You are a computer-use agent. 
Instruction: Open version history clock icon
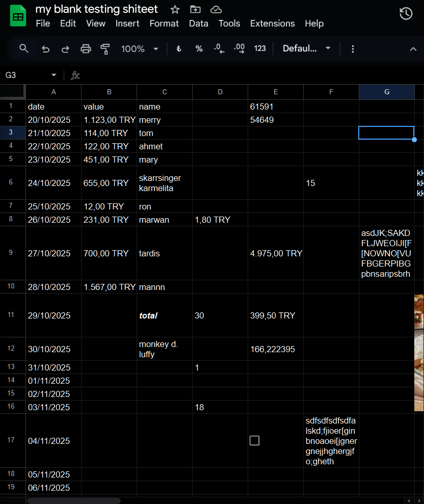click(x=406, y=13)
